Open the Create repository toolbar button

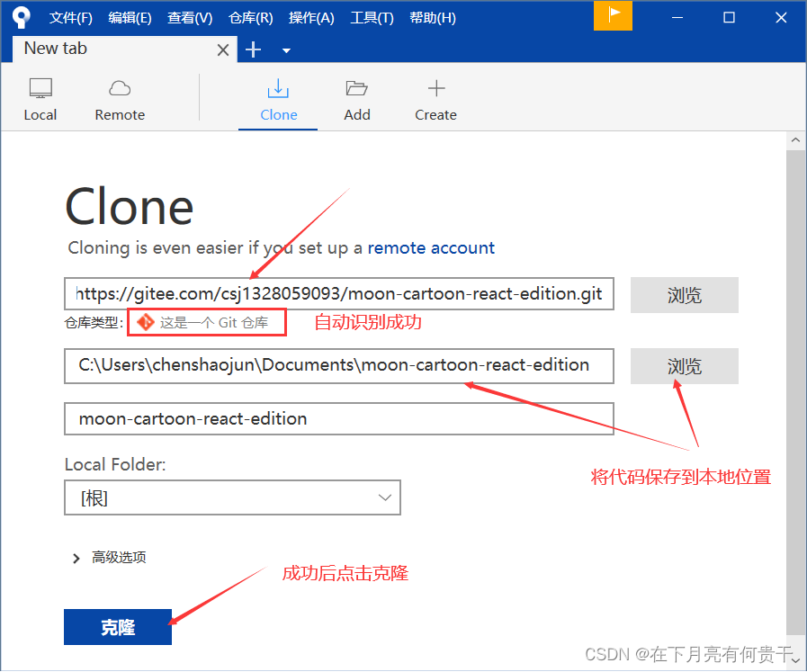pos(436,100)
